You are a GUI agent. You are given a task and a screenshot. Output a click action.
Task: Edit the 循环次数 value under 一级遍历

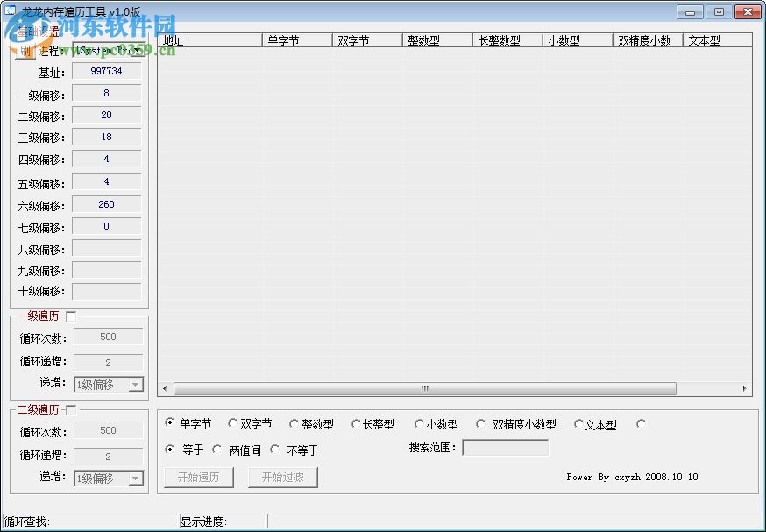point(108,336)
